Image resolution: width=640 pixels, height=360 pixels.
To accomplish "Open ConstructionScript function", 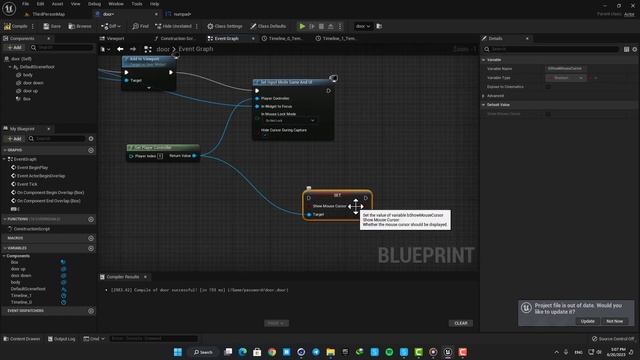I will point(32,229).
